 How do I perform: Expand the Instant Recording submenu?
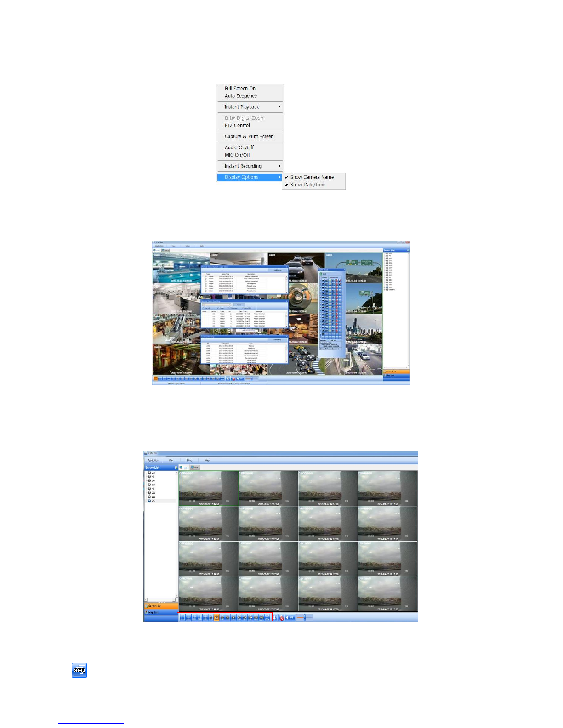click(x=250, y=166)
